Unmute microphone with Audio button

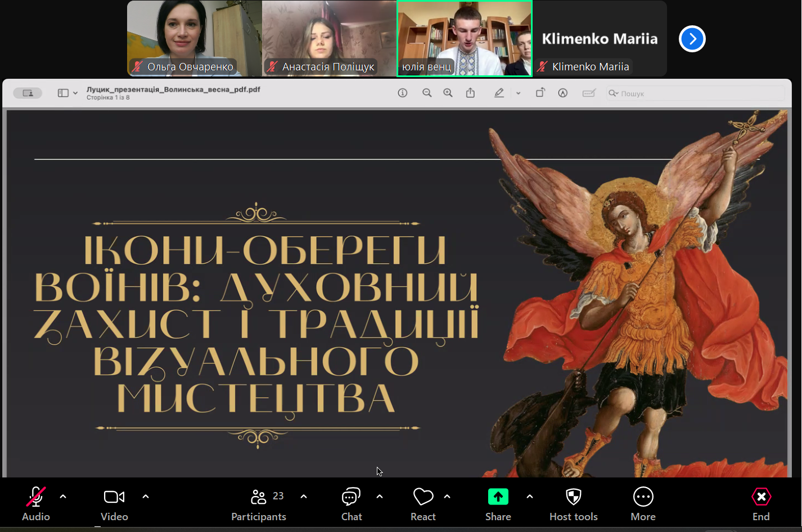(x=36, y=503)
